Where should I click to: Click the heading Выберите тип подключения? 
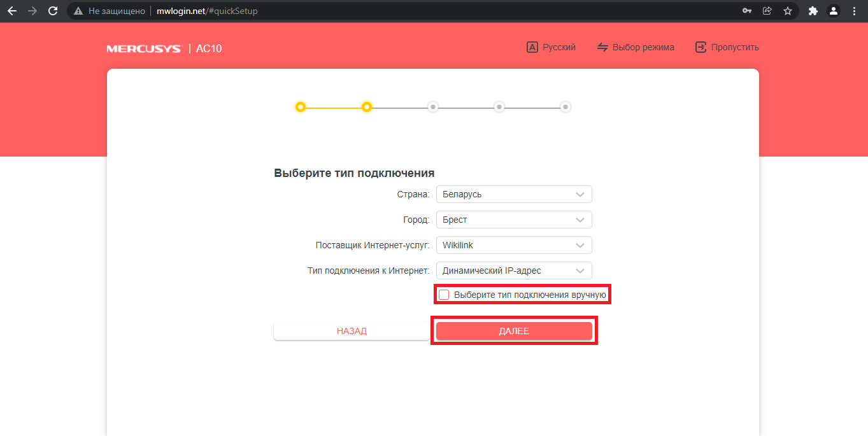tap(354, 173)
